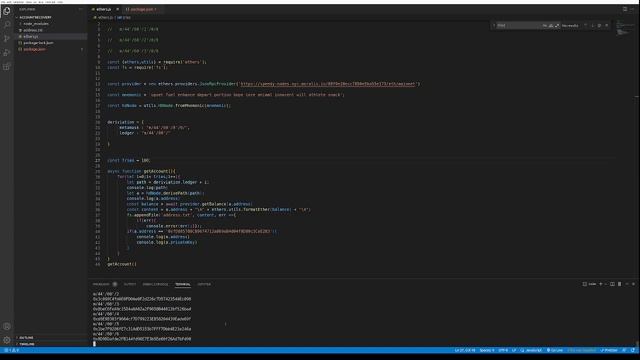
Task: Switch to the package.json editor tab
Action: pyautogui.click(x=142, y=9)
